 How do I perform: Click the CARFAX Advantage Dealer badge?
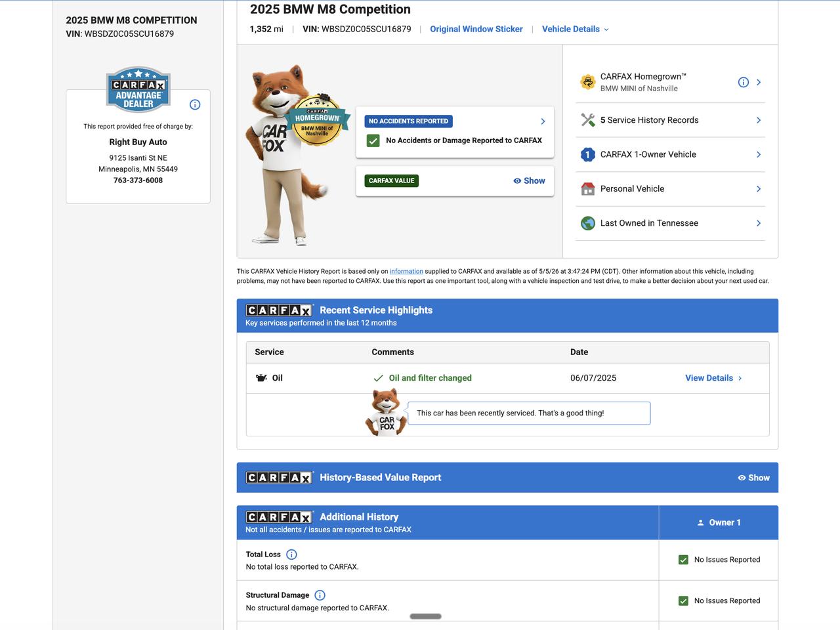tap(138, 89)
